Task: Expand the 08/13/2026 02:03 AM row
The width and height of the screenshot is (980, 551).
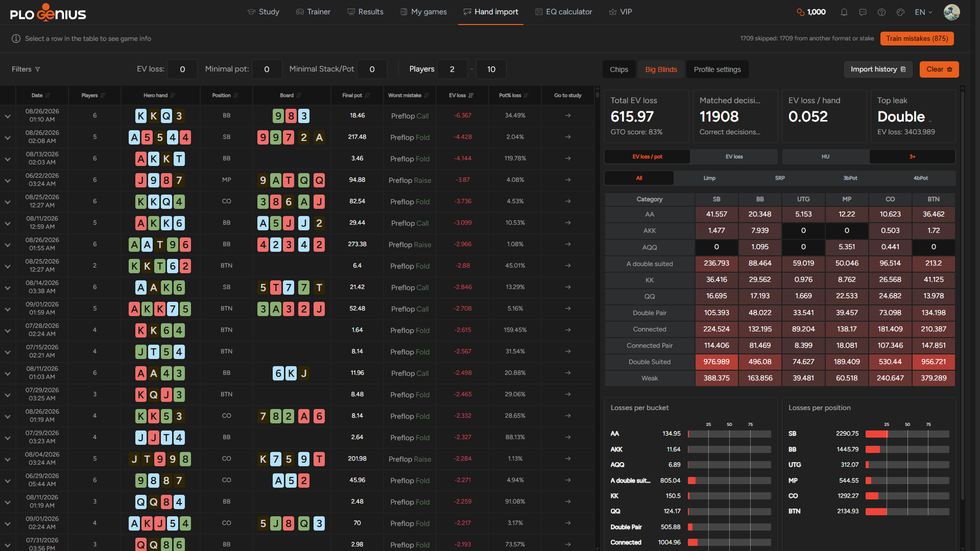Action: [x=8, y=159]
